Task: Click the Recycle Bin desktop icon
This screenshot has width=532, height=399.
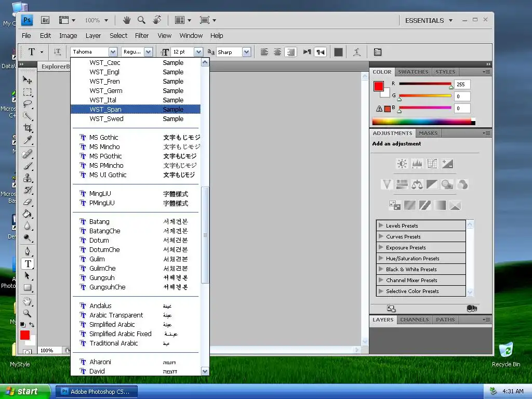Action: click(506, 355)
